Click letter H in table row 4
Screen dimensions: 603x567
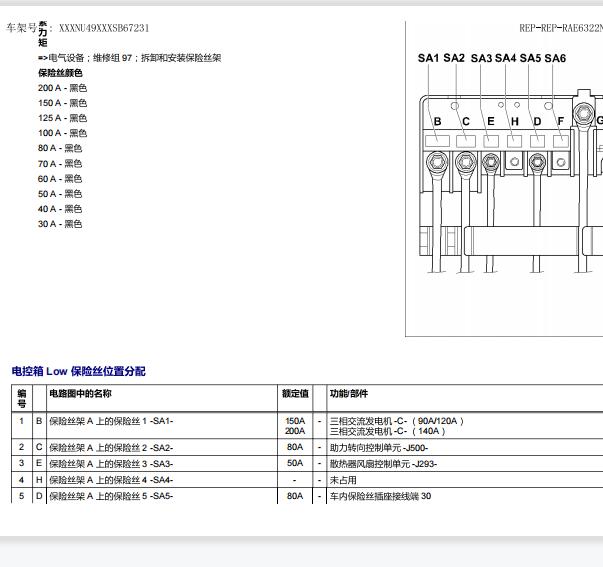coord(39,480)
